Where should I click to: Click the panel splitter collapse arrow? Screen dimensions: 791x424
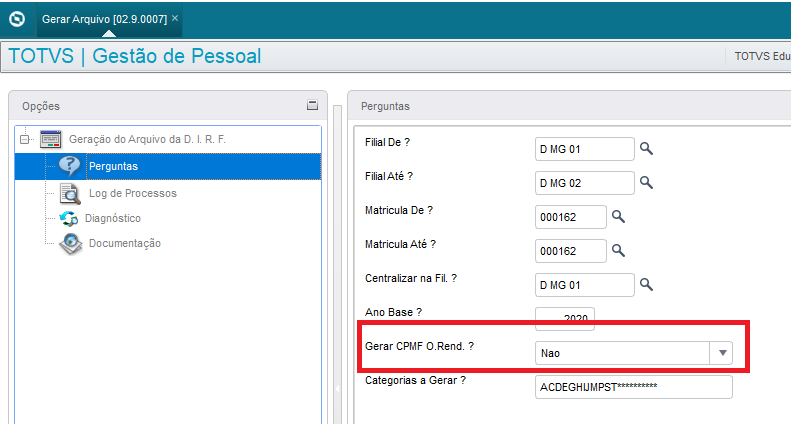tap(337, 388)
